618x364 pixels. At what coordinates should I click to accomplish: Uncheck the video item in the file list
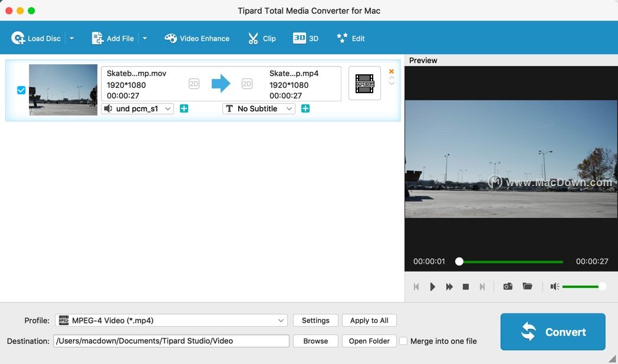point(21,90)
